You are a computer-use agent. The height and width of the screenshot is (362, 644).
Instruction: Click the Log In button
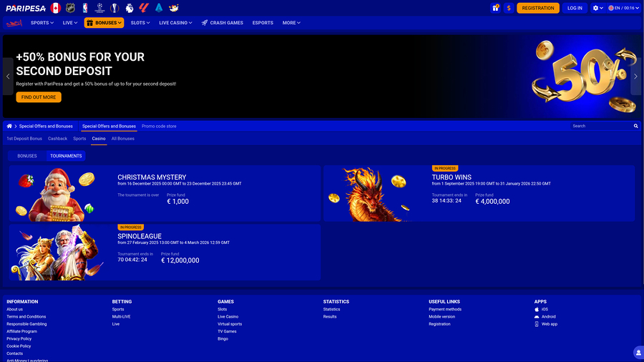coord(575,8)
